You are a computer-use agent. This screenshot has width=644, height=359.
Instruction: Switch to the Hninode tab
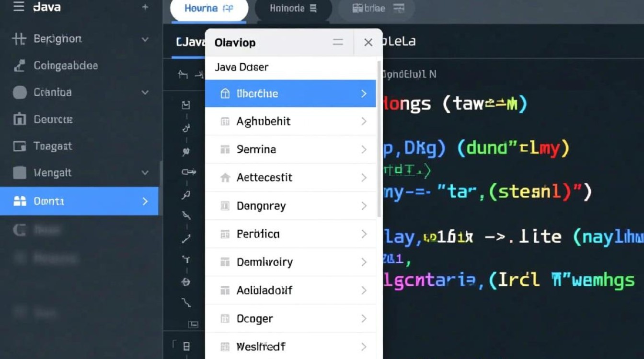tap(293, 9)
